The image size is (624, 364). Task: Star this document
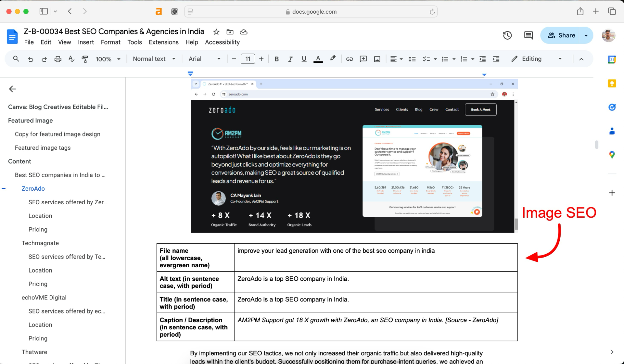[x=216, y=32]
